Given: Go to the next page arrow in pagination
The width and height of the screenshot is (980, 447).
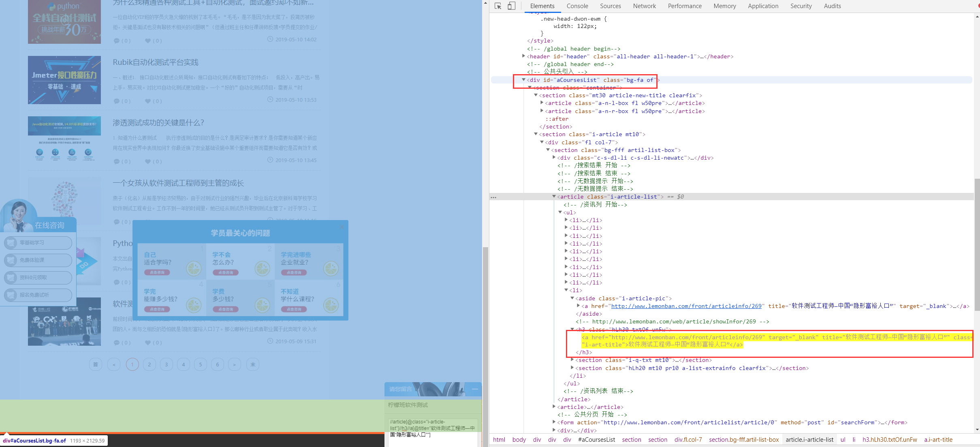Looking at the screenshot, I should (x=235, y=364).
